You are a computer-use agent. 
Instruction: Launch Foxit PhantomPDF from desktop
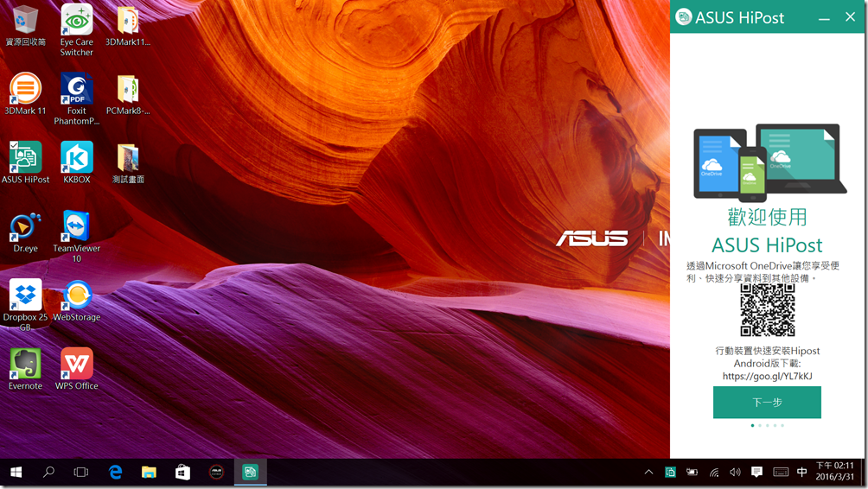tap(76, 89)
